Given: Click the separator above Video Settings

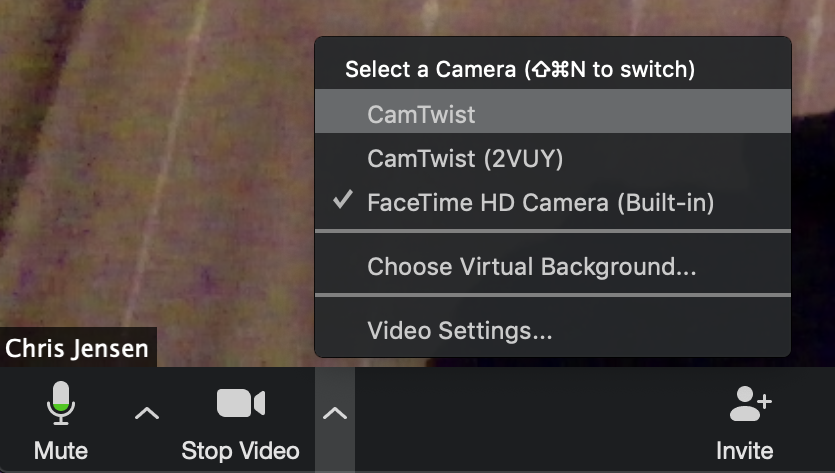Looking at the screenshot, I should (x=553, y=295).
